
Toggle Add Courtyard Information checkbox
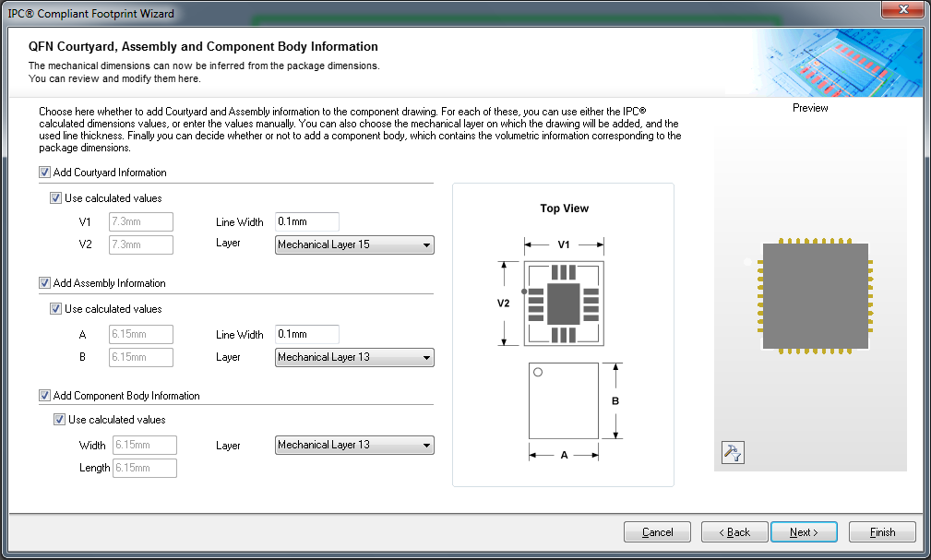coord(45,173)
